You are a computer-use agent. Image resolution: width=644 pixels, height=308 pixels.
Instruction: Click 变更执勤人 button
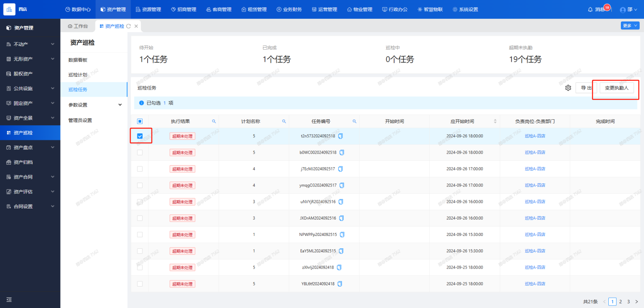[x=617, y=88]
